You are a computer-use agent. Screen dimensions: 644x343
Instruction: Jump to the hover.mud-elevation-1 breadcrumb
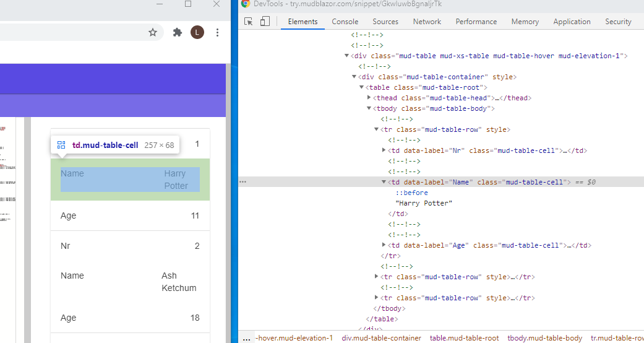tap(294, 338)
